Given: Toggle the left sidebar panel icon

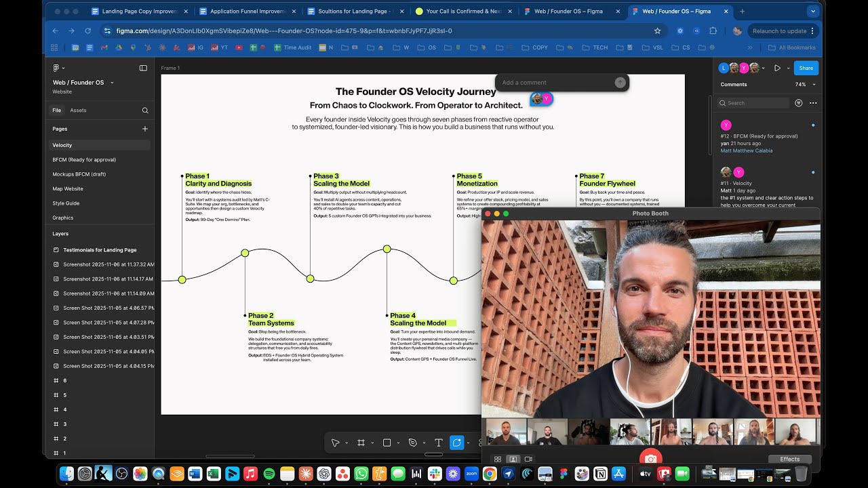Looking at the screenshot, I should pos(143,68).
